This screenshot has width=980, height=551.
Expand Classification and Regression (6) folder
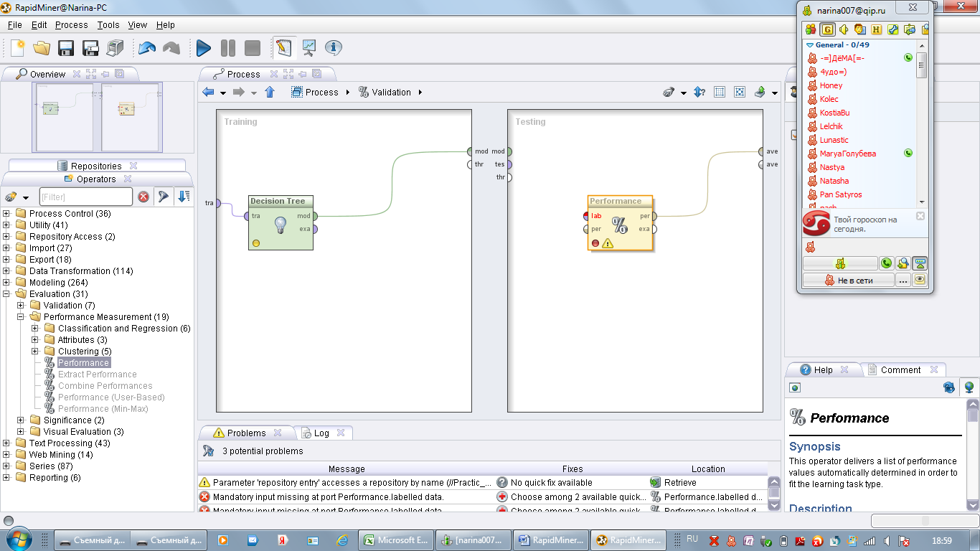(x=35, y=329)
